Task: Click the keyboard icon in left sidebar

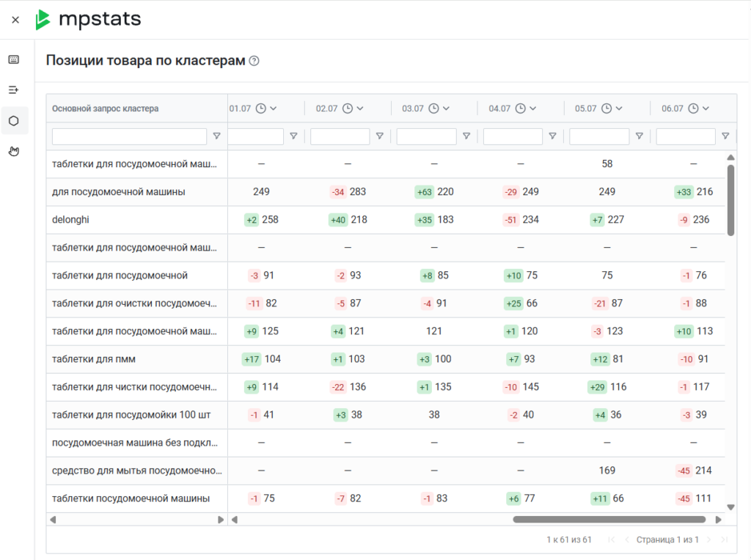Action: [14, 59]
